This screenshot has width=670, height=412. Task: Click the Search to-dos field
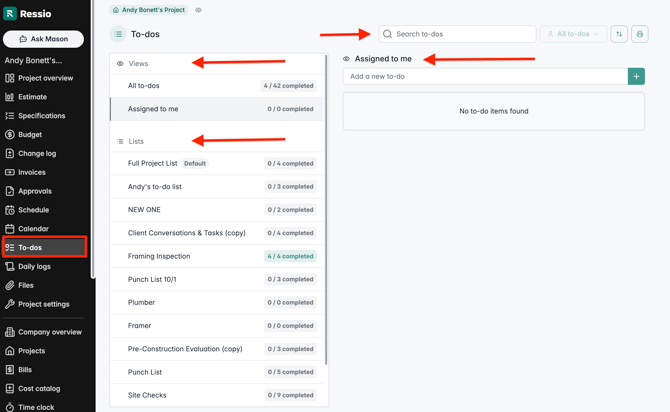[x=458, y=34]
